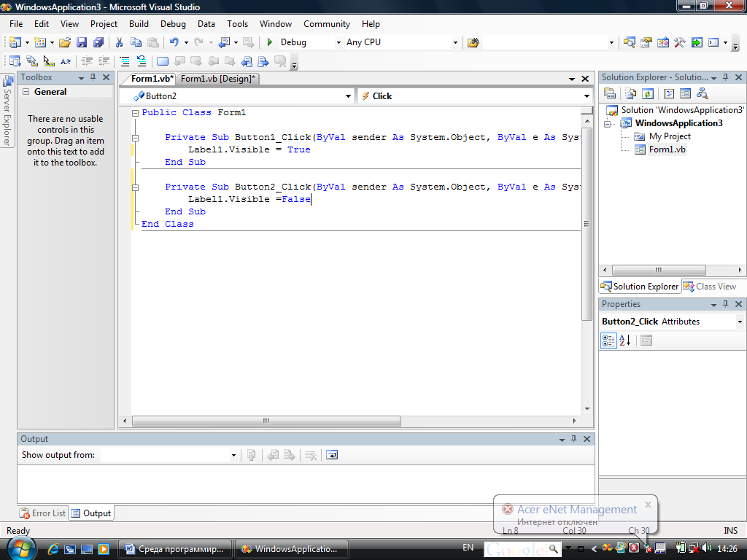Toggle auto-hide pin on the Properties panel

point(726,304)
